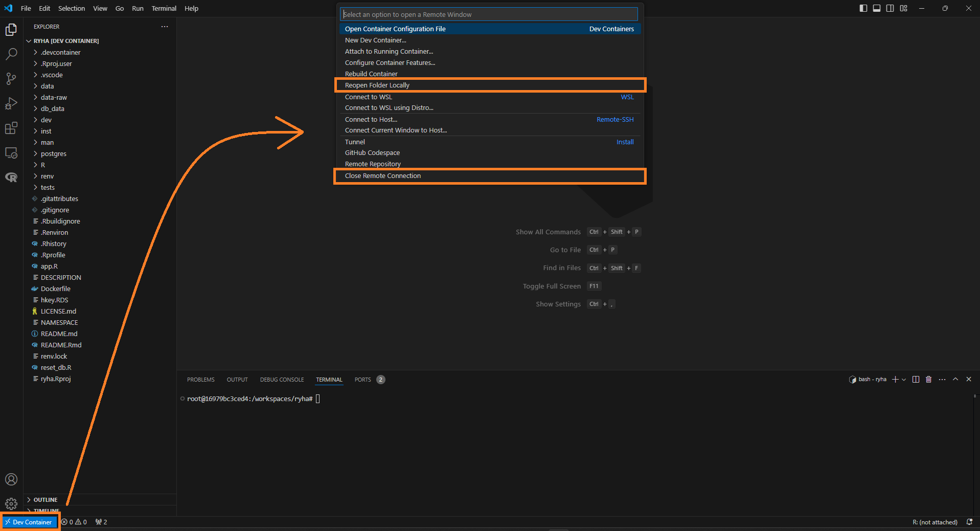Screen dimensions: 980x531
Task: Click the errors and warnings status item
Action: click(74, 522)
